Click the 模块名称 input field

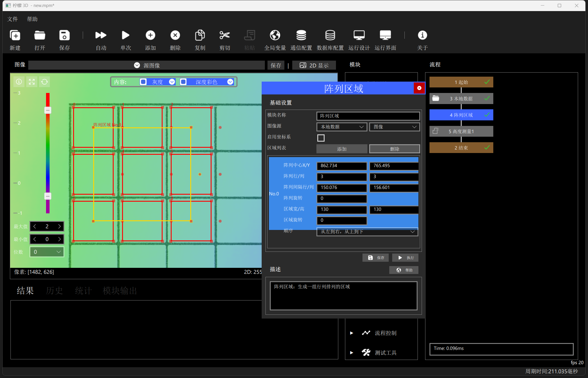(x=368, y=116)
